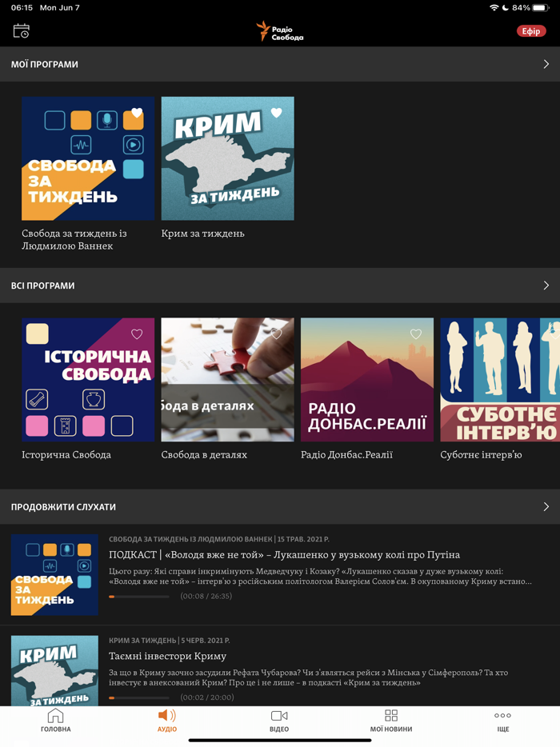
Task: Open Крим за тиждень program cover
Action: (x=228, y=158)
